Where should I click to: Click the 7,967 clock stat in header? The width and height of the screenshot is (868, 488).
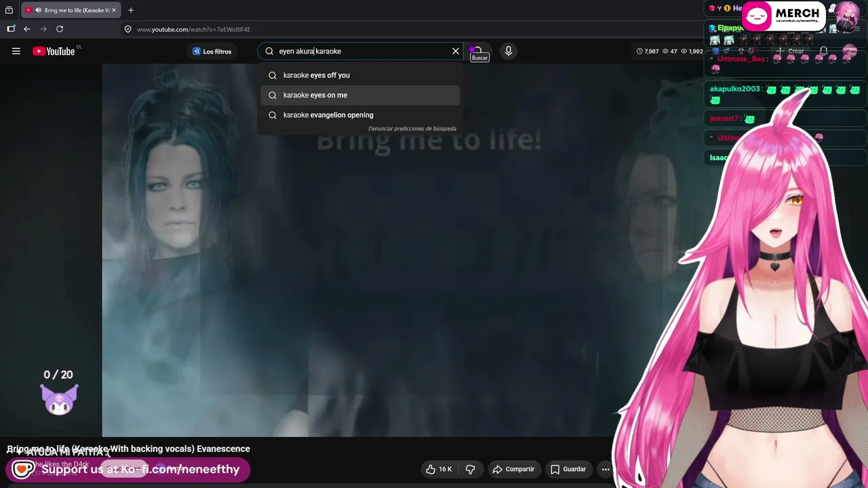click(648, 52)
